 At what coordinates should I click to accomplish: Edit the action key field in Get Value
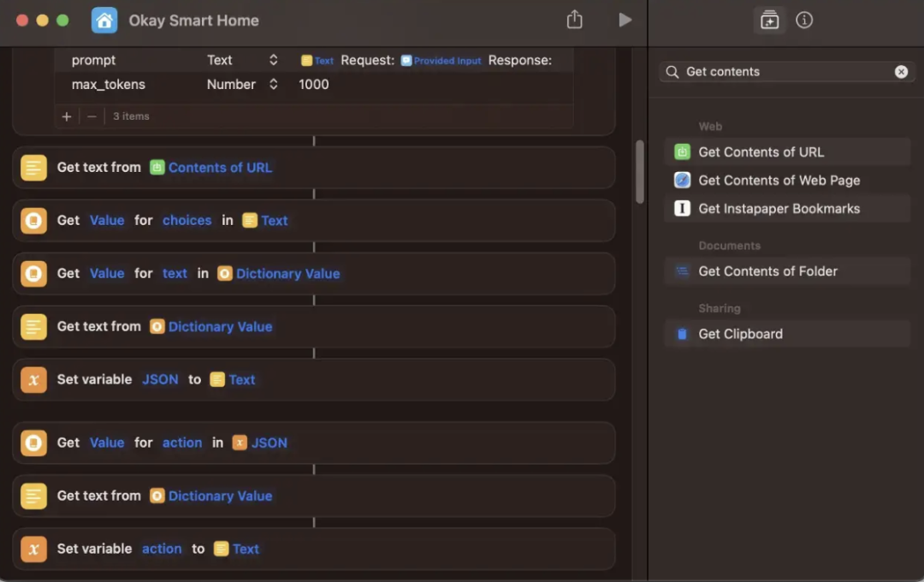click(182, 442)
